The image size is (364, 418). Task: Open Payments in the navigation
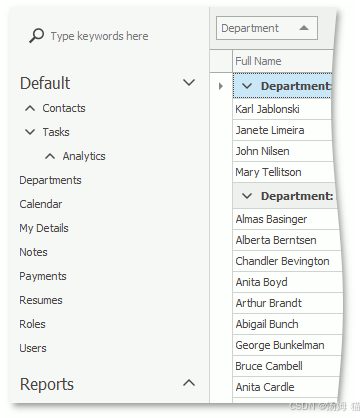(x=43, y=276)
